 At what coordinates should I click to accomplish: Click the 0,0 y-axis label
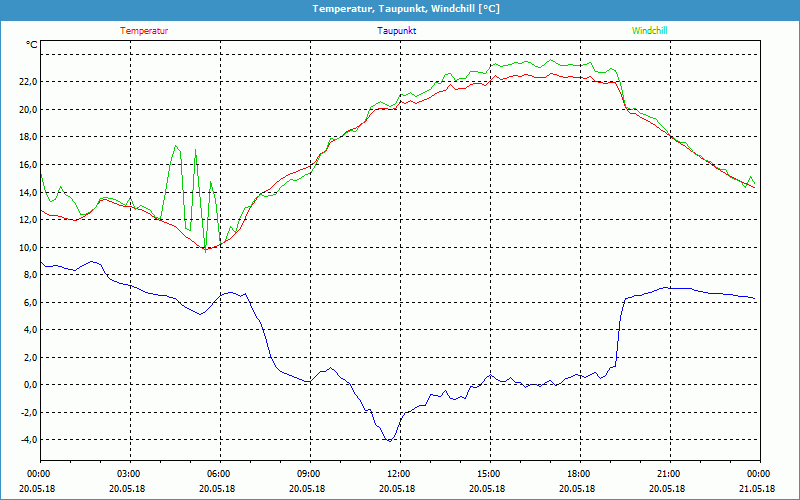coord(29,385)
